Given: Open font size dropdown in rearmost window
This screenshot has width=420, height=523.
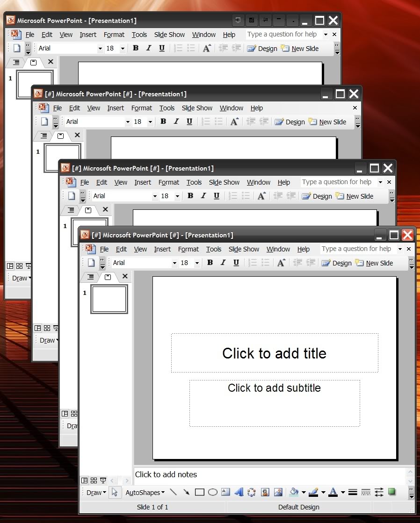Looking at the screenshot, I should point(123,49).
